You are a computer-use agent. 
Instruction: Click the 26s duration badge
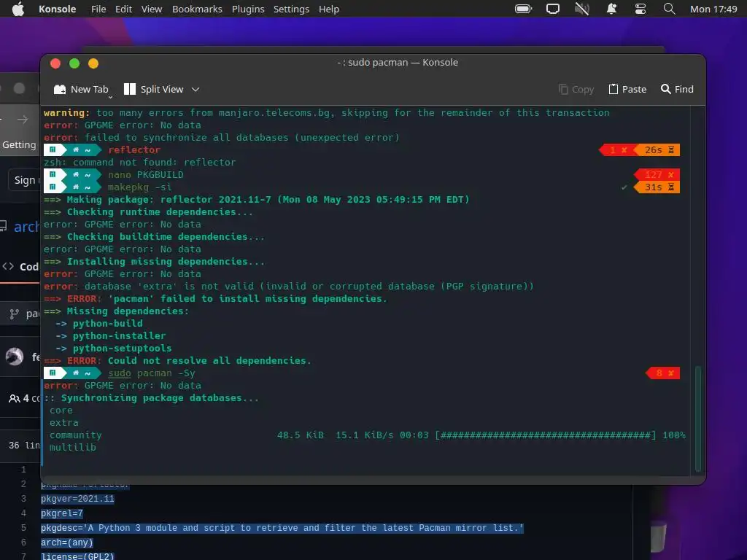[x=659, y=149]
